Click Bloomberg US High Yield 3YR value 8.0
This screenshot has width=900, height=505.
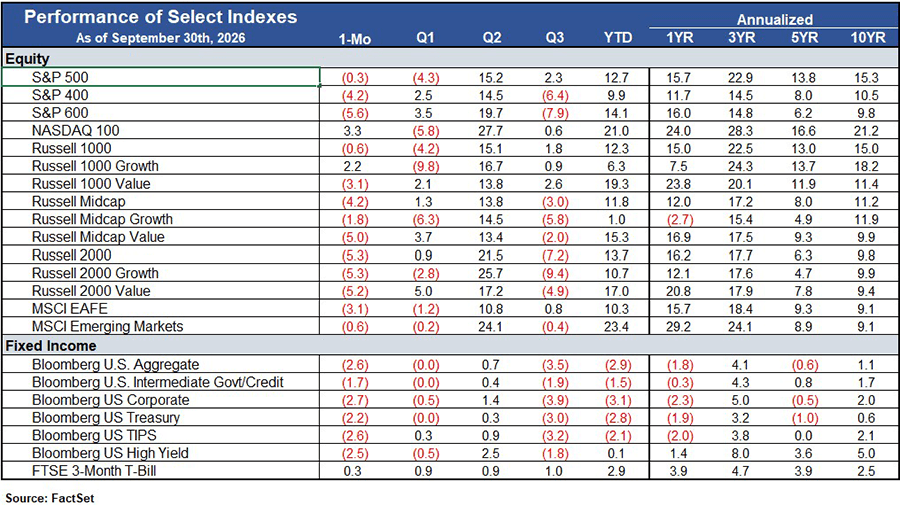(740, 453)
